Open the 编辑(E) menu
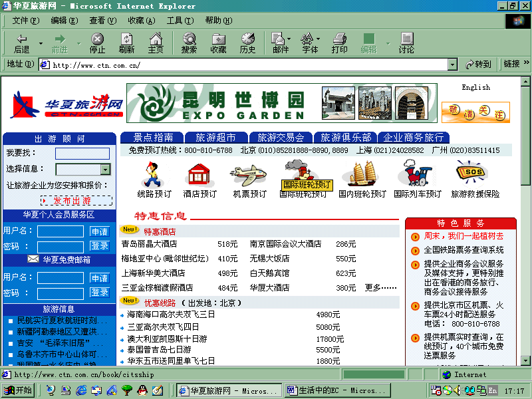The width and height of the screenshot is (532, 399). [x=65, y=21]
